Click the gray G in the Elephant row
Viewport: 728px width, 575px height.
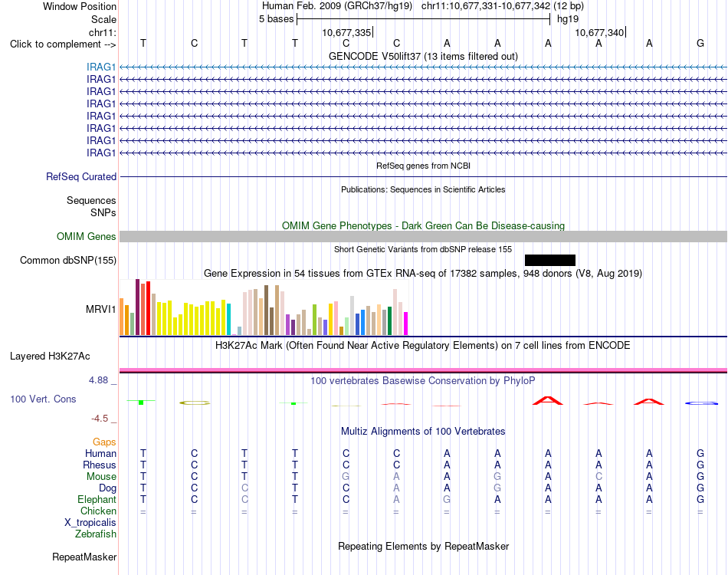[447, 500]
